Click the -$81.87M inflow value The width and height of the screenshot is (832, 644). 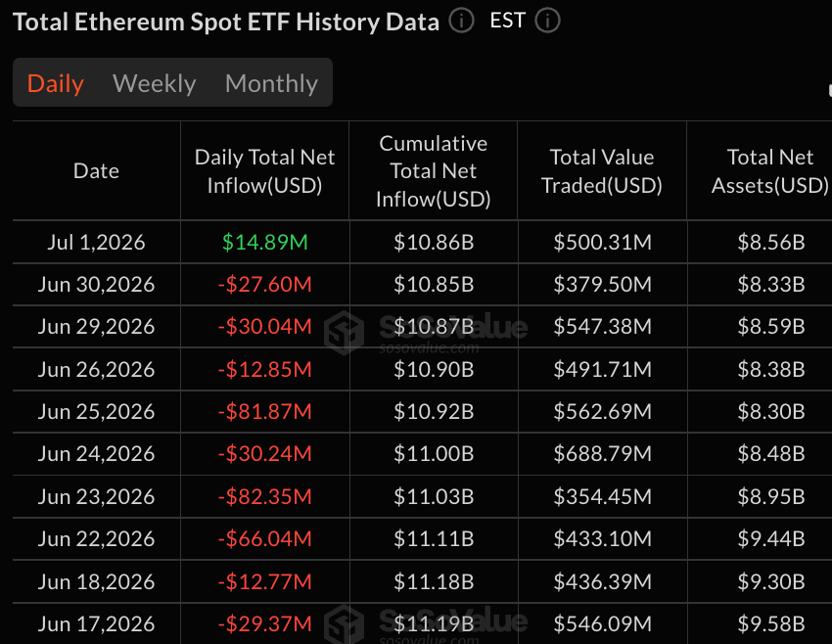(x=265, y=412)
